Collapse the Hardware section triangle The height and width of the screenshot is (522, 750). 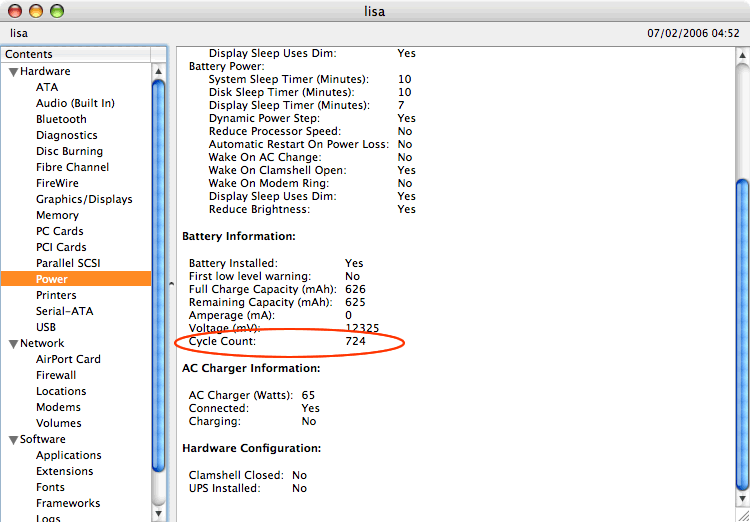[14, 72]
